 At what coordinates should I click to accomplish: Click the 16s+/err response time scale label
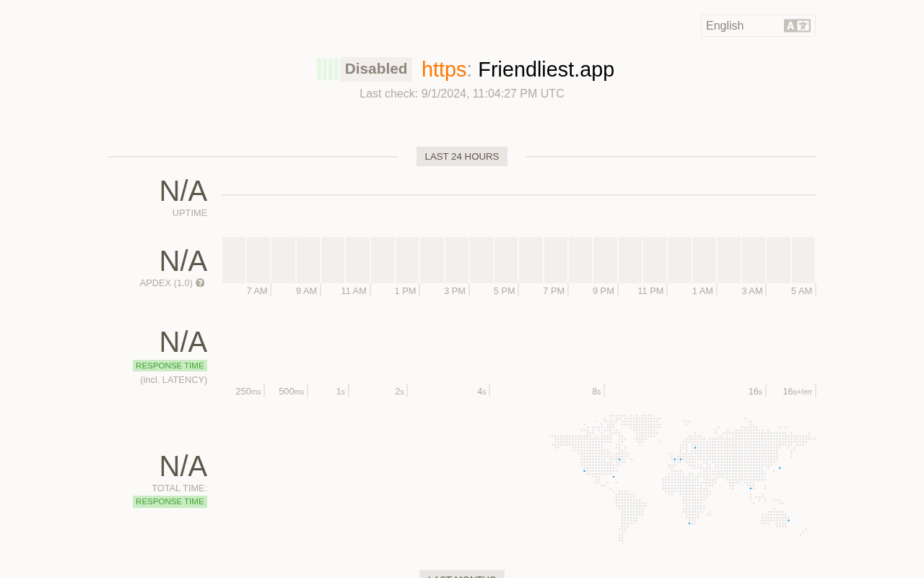click(x=797, y=392)
